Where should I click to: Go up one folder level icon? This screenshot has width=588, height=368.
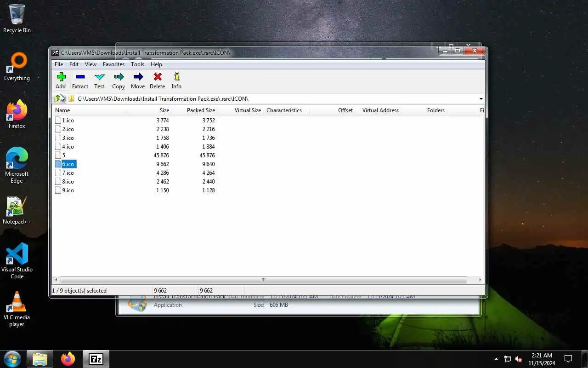click(58, 98)
